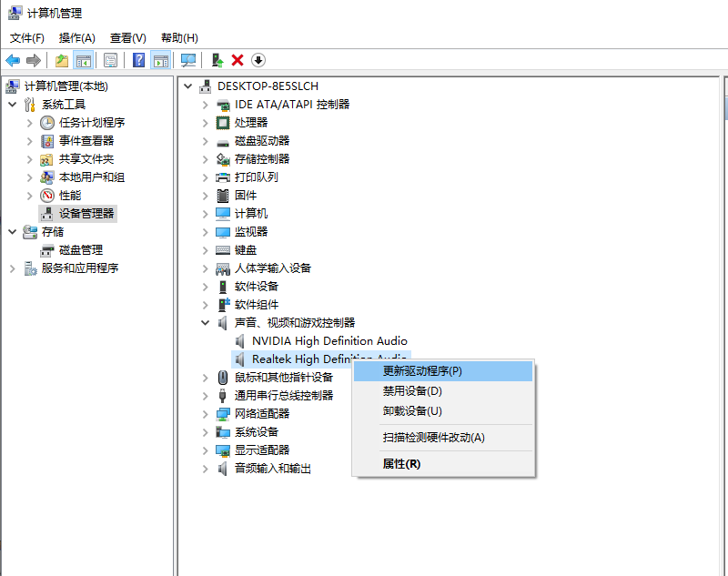Expand the 网络适配器 tree node

click(x=205, y=413)
